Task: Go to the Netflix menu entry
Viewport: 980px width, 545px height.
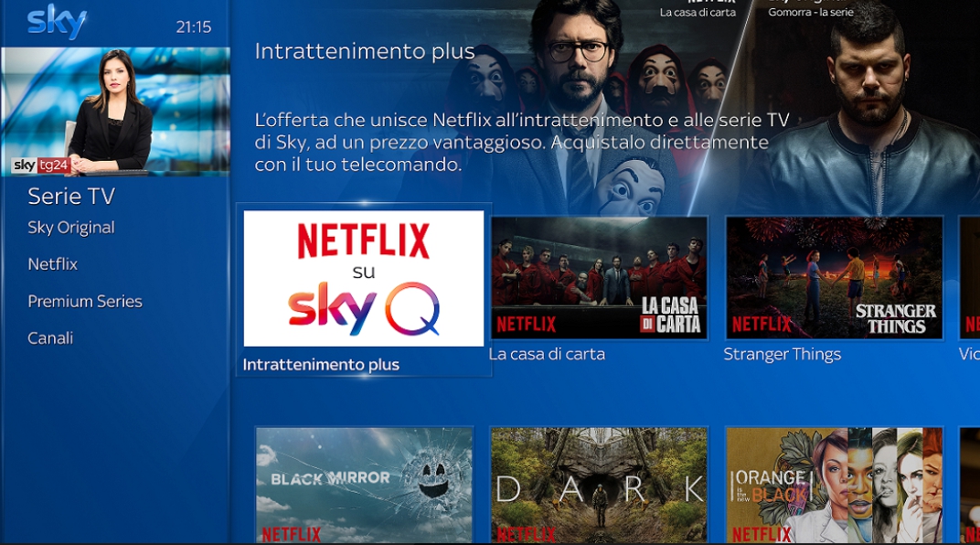Action: (52, 264)
